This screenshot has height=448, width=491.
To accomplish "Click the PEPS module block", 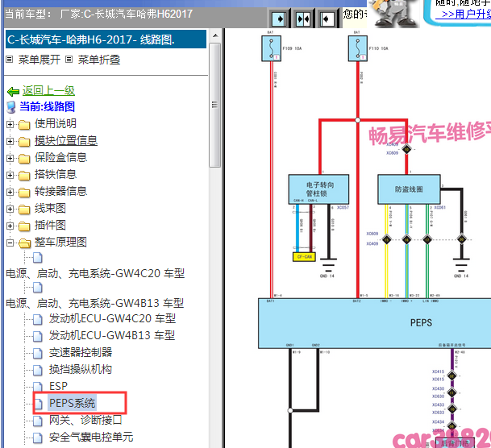I will (375, 323).
